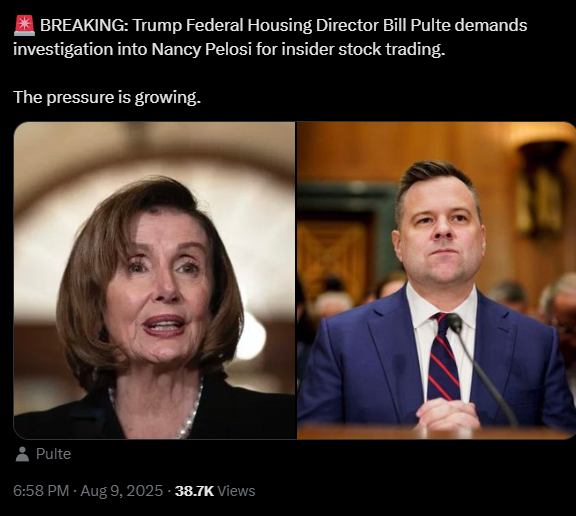Click the Aug 9, 2025 date
This screenshot has width=576, height=516.
[x=122, y=491]
